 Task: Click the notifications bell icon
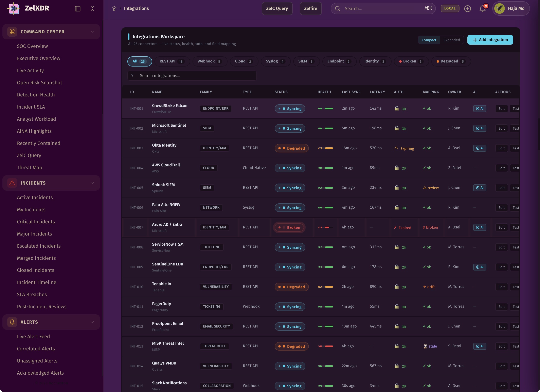point(482,8)
